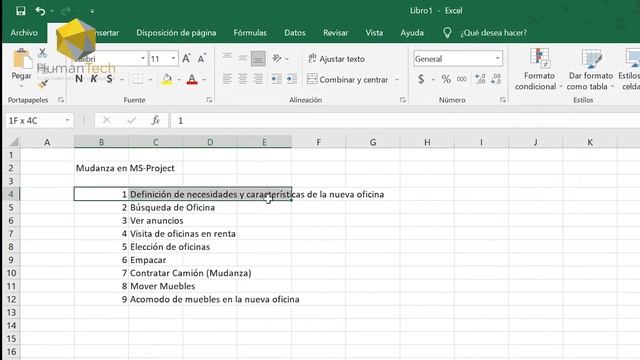The height and width of the screenshot is (360, 640).
Task: Open Formato condicional menu
Action: 539,69
